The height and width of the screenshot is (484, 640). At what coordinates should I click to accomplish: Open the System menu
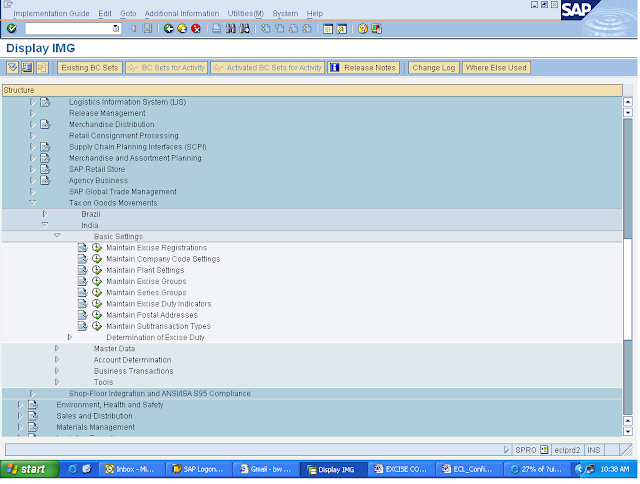pyautogui.click(x=285, y=13)
